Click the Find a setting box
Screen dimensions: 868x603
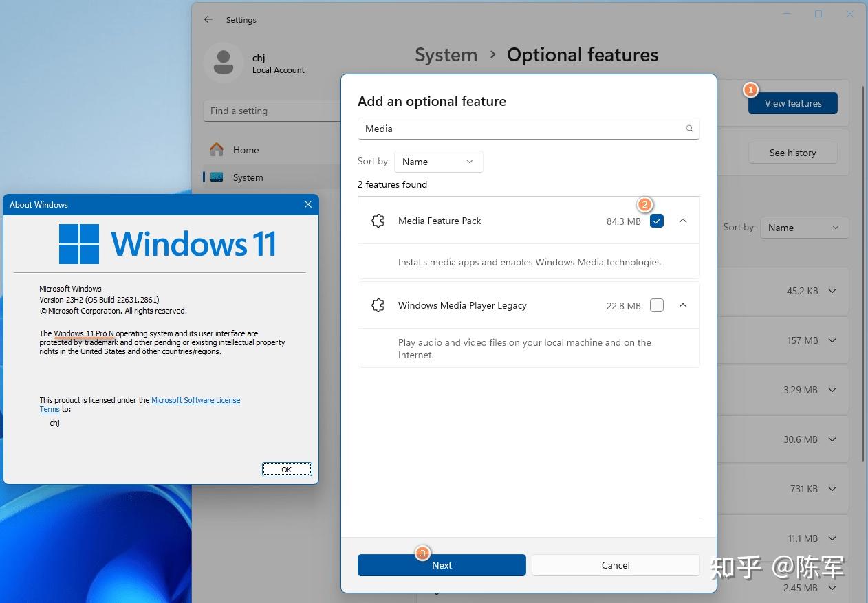tap(272, 111)
